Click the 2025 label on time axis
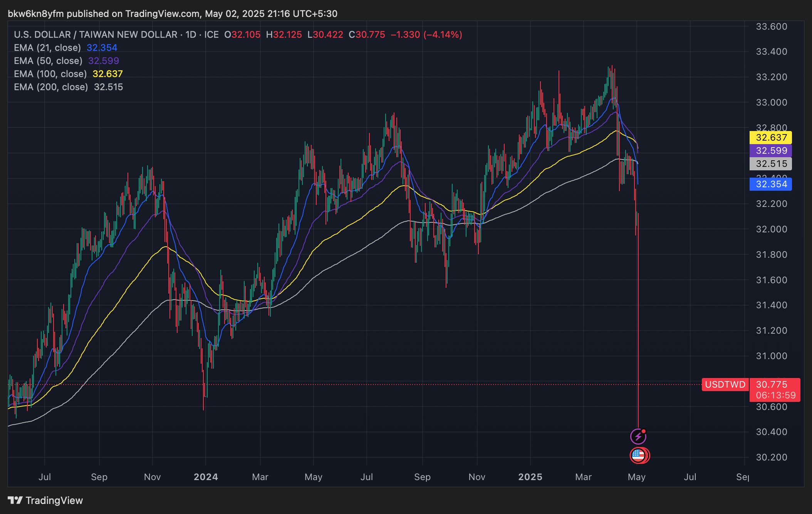 (530, 477)
